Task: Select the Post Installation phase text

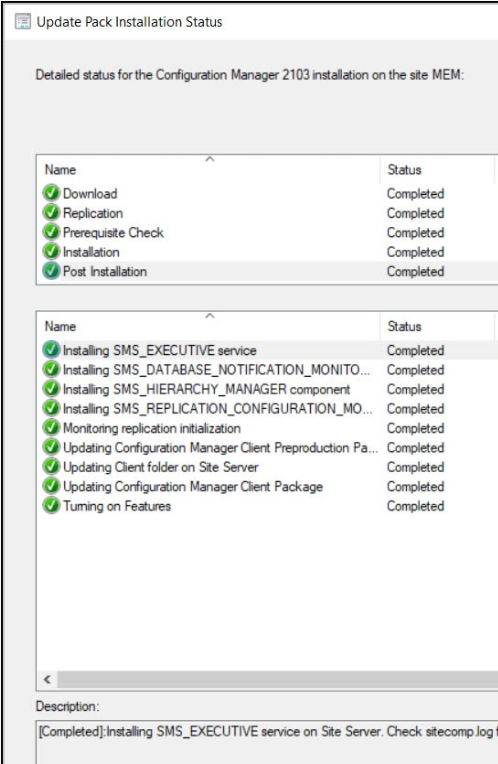Action: 105,271
